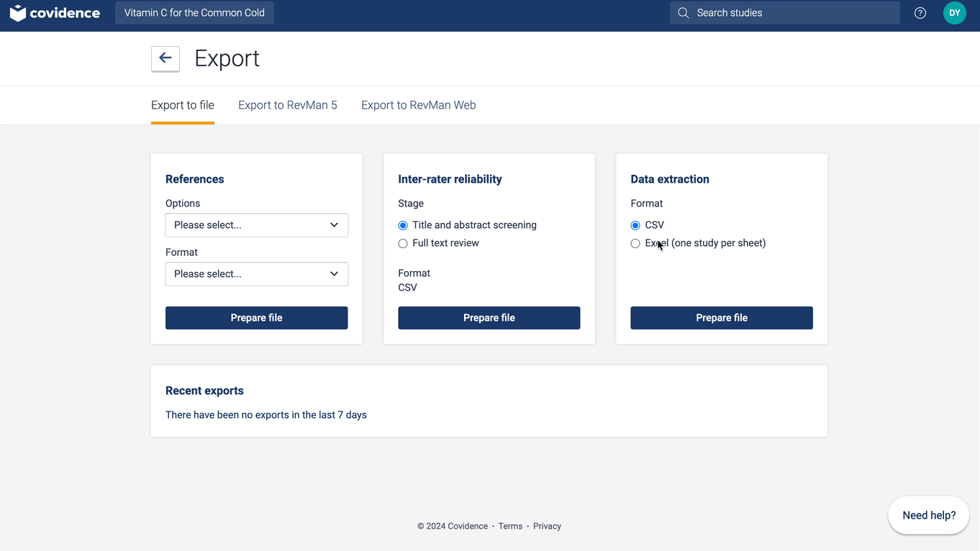Choose Excel one study per sheet

click(635, 244)
